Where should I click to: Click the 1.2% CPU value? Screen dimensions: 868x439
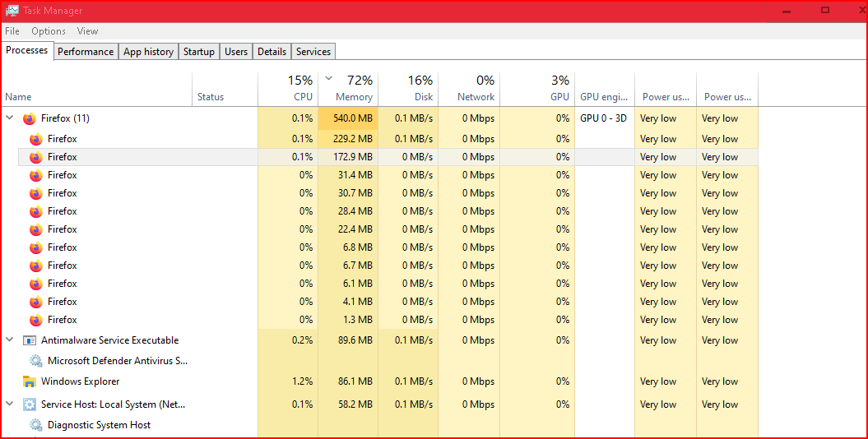click(302, 381)
